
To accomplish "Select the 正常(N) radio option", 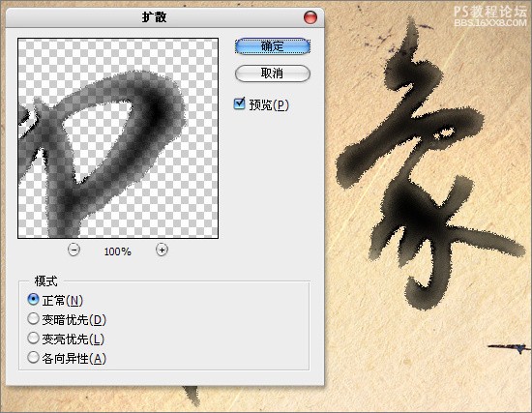I will [33, 299].
